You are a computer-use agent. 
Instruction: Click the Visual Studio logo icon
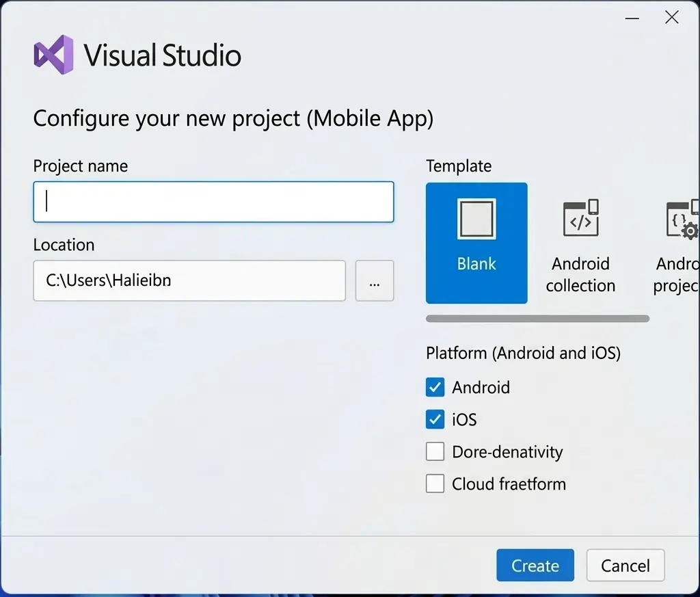pos(53,55)
